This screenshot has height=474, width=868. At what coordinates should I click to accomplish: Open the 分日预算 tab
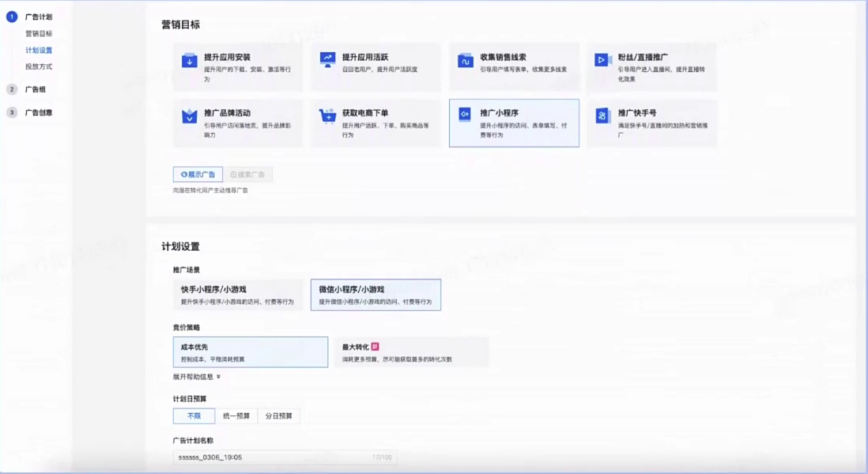tap(279, 415)
